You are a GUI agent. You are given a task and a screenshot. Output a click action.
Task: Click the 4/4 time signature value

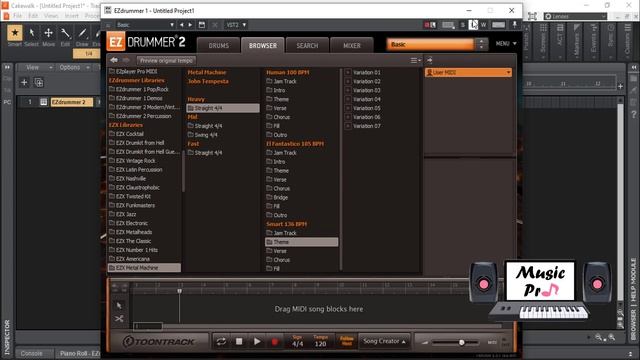[x=297, y=344]
